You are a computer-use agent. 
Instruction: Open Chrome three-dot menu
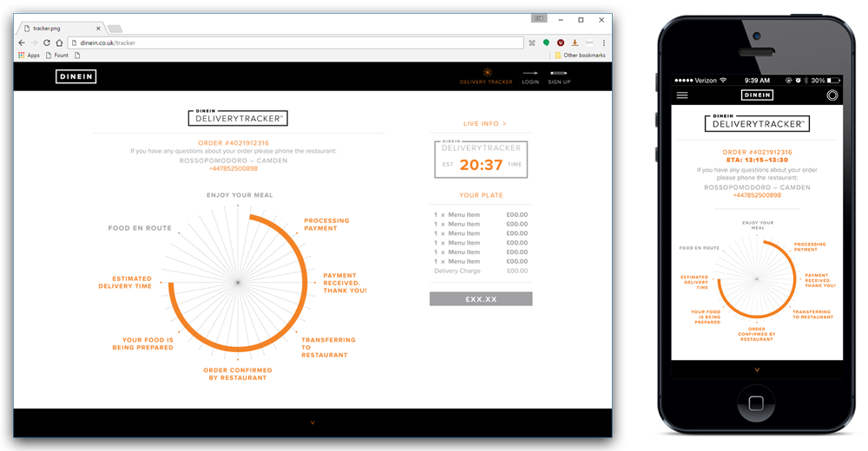pyautogui.click(x=604, y=42)
